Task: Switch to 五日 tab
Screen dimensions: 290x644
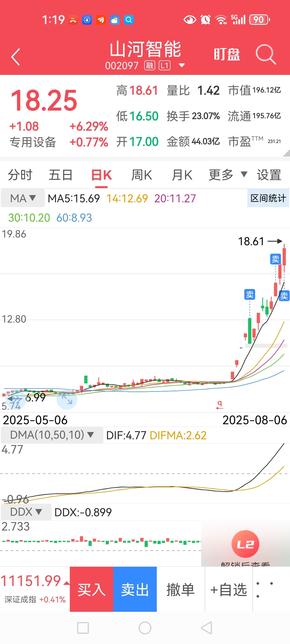Action: pyautogui.click(x=61, y=175)
